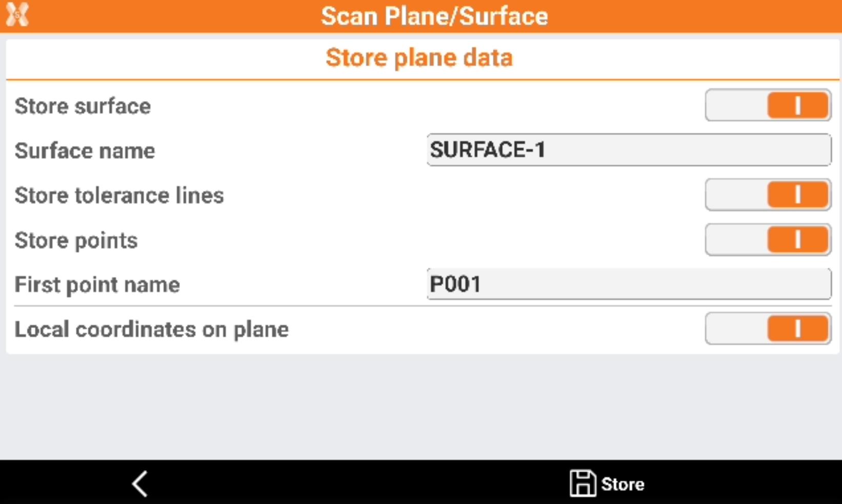Screen dimensions: 842x504
Task: Click the Store plane data heading
Action: [x=419, y=57]
